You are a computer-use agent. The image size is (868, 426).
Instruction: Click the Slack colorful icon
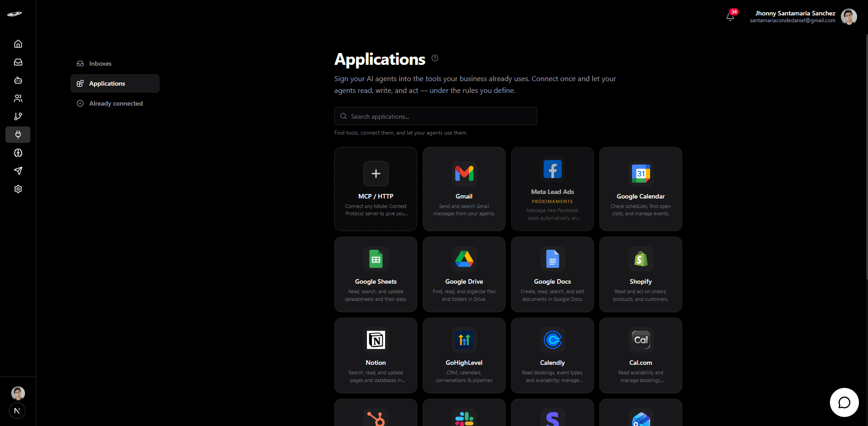[x=464, y=418]
